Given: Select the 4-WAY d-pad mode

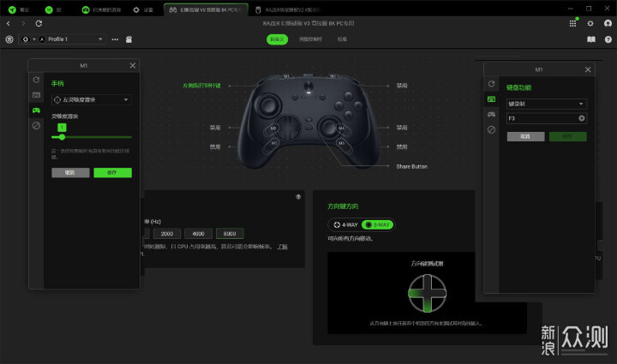Looking at the screenshot, I should pos(345,225).
